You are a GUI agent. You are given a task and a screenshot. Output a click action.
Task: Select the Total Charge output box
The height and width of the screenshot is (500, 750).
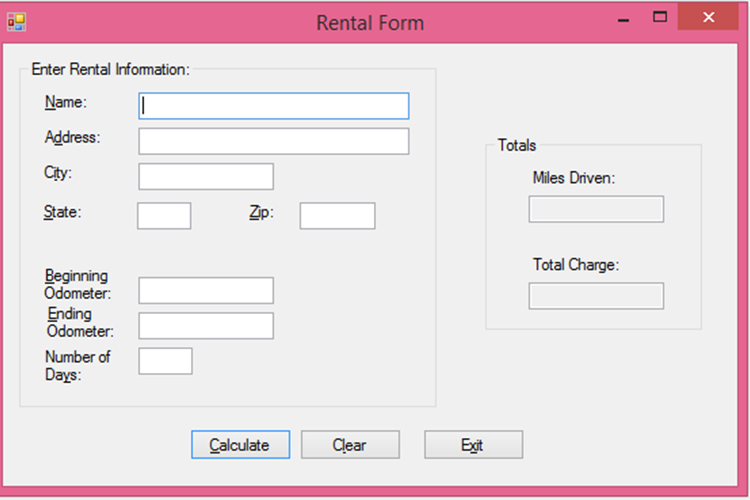click(x=596, y=296)
